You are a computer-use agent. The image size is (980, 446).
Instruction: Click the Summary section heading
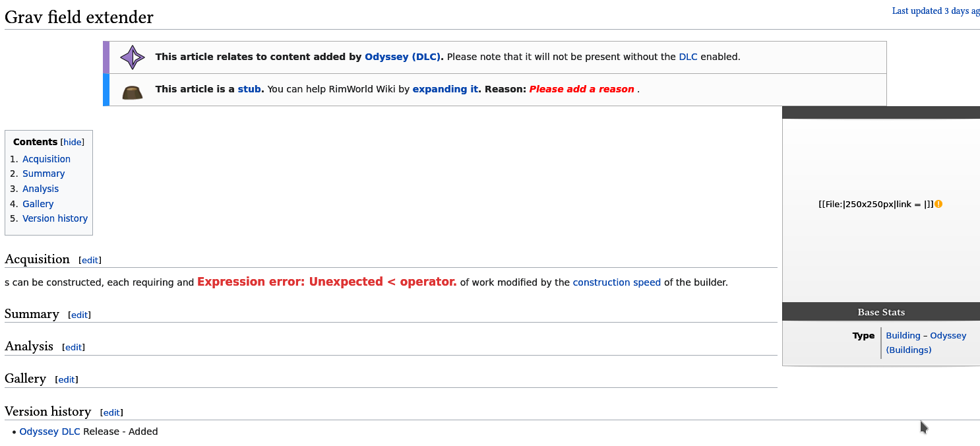tap(32, 314)
